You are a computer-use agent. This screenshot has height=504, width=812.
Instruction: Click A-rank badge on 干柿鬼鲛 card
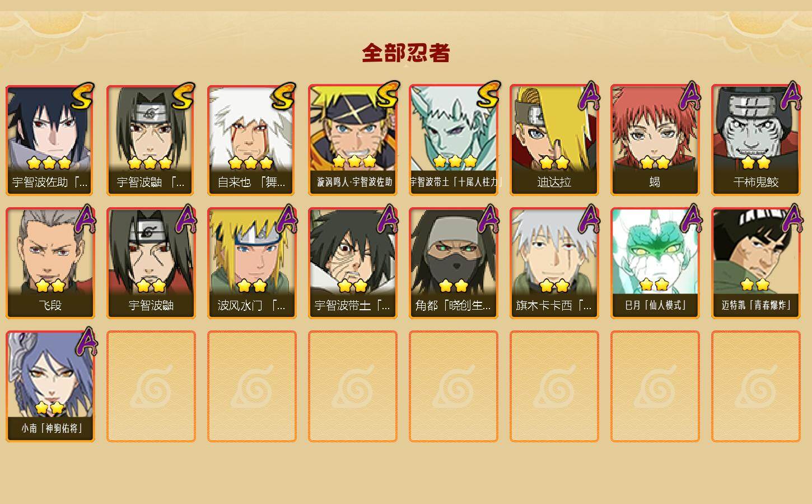tap(790, 96)
